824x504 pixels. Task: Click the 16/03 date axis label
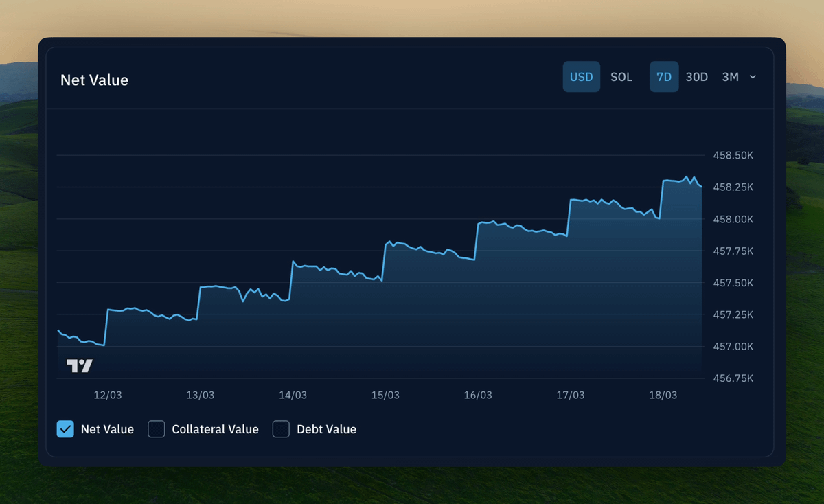tap(478, 395)
